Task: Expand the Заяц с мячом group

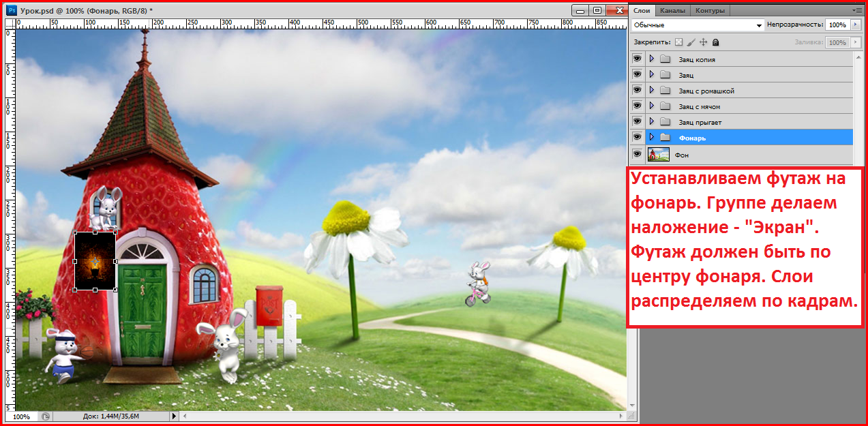Action: pyautogui.click(x=651, y=106)
